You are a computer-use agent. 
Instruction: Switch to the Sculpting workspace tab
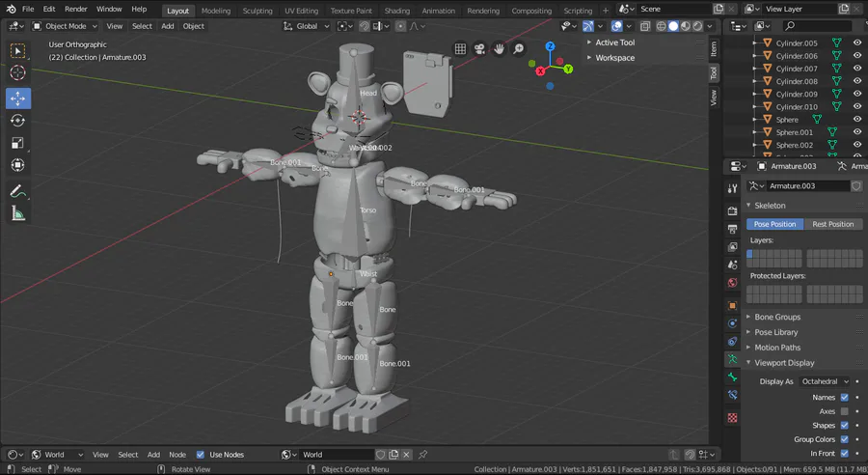(x=258, y=11)
